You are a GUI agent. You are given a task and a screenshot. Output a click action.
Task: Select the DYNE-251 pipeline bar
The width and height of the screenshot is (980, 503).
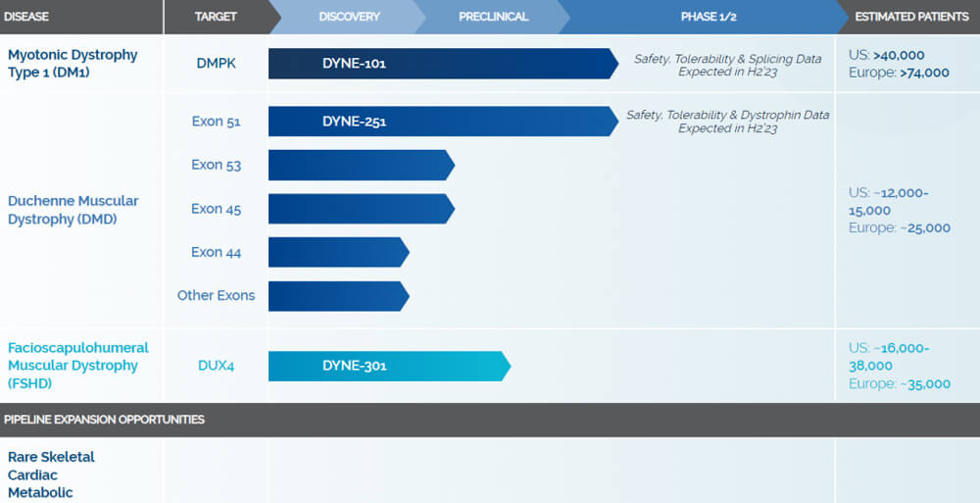(x=441, y=122)
